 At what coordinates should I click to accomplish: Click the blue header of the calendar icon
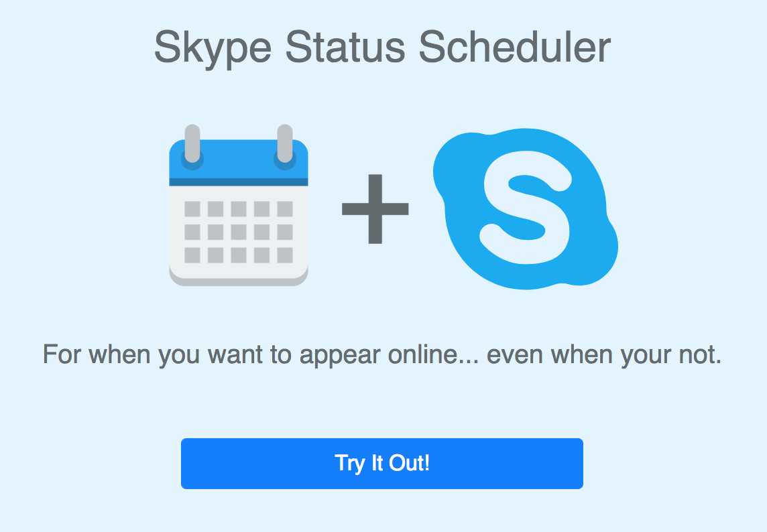(238, 161)
